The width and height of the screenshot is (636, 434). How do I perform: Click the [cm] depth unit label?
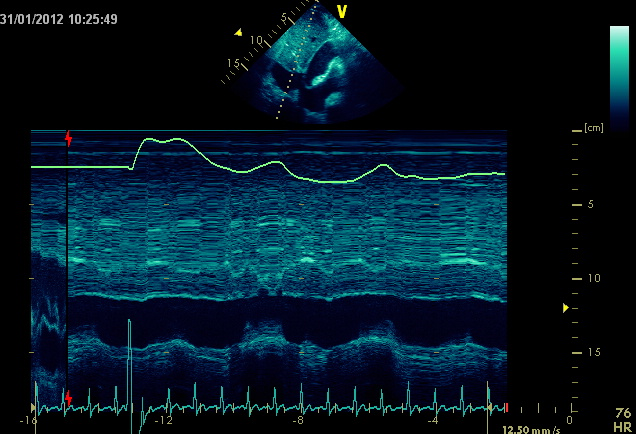(x=594, y=129)
